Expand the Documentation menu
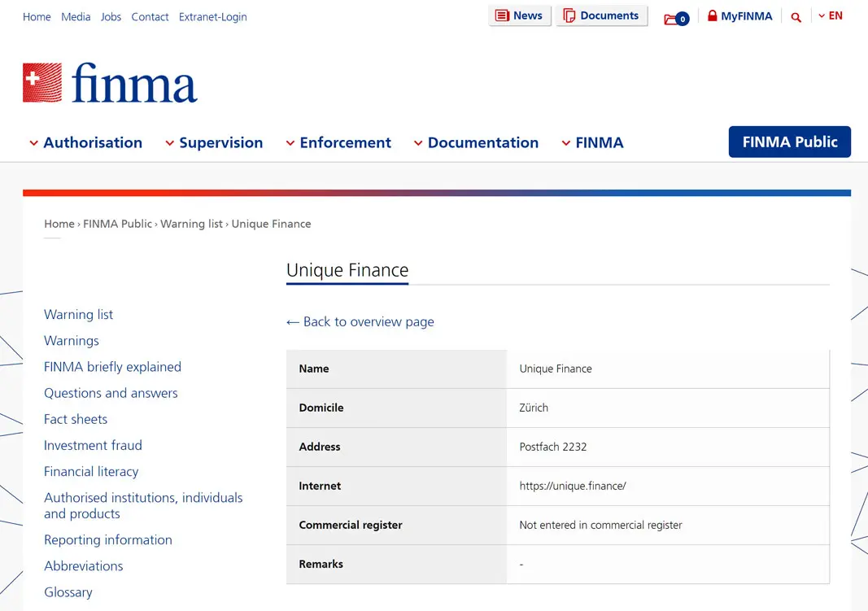868x611 pixels. (476, 143)
